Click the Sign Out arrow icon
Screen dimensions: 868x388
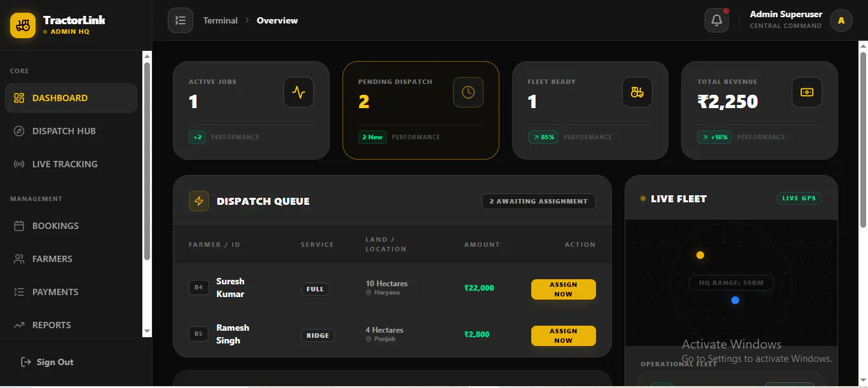click(x=26, y=362)
